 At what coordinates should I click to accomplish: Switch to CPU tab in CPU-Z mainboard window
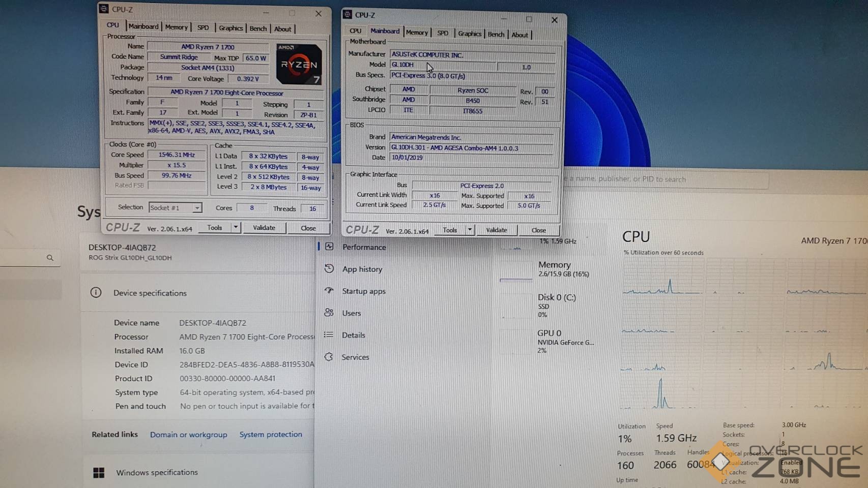click(355, 31)
